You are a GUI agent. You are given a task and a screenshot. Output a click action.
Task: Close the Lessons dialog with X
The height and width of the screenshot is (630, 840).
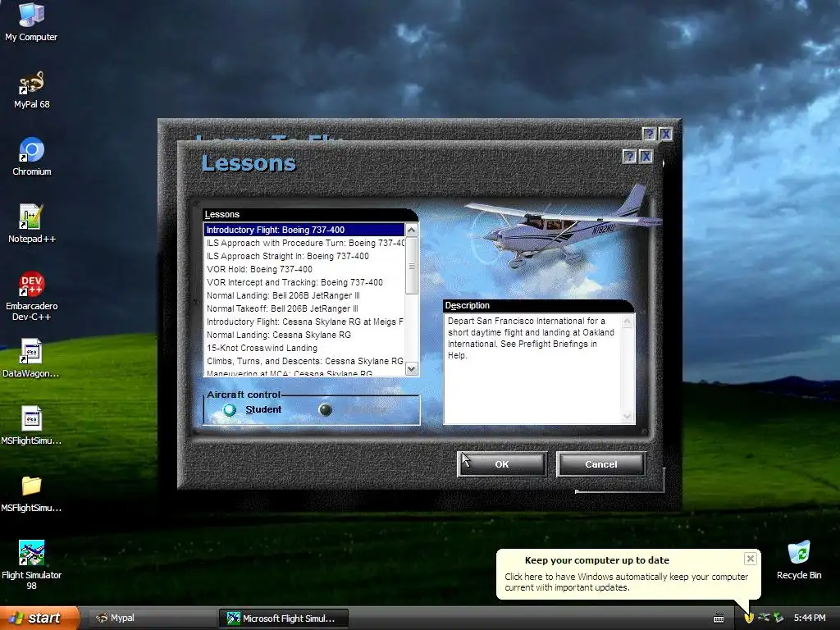[x=646, y=157]
